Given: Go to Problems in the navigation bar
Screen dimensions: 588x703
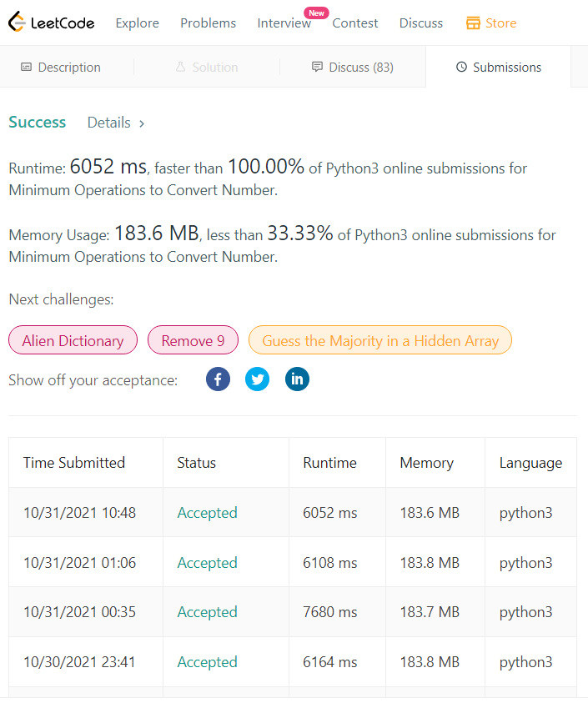Looking at the screenshot, I should pos(208,23).
